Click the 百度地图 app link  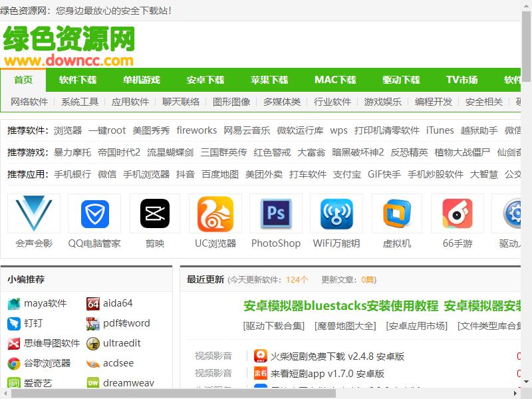(x=220, y=174)
